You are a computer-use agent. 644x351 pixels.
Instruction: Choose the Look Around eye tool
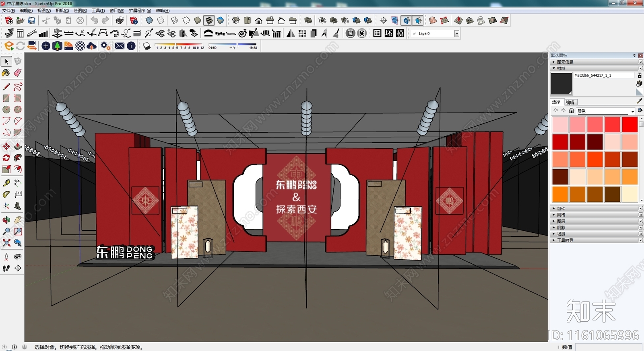point(18,257)
